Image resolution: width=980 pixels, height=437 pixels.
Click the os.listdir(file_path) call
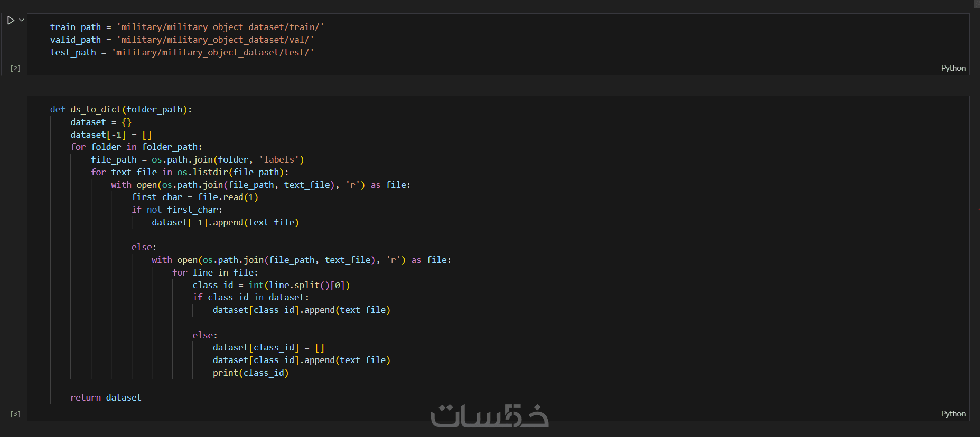pyautogui.click(x=232, y=172)
